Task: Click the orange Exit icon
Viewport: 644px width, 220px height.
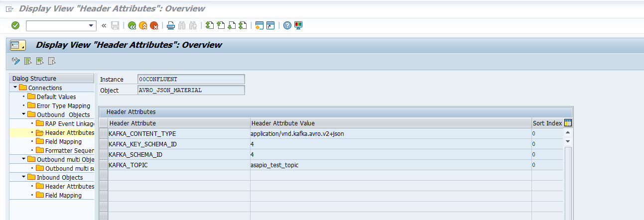Action: point(143,25)
